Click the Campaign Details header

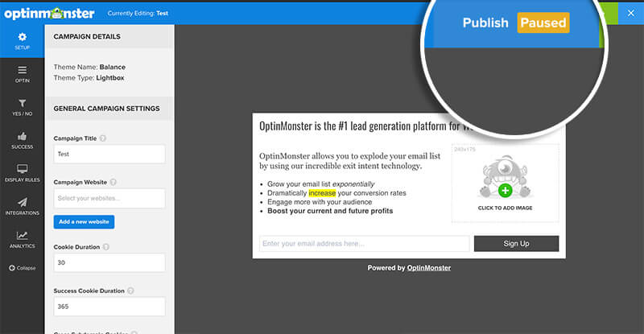click(x=87, y=36)
